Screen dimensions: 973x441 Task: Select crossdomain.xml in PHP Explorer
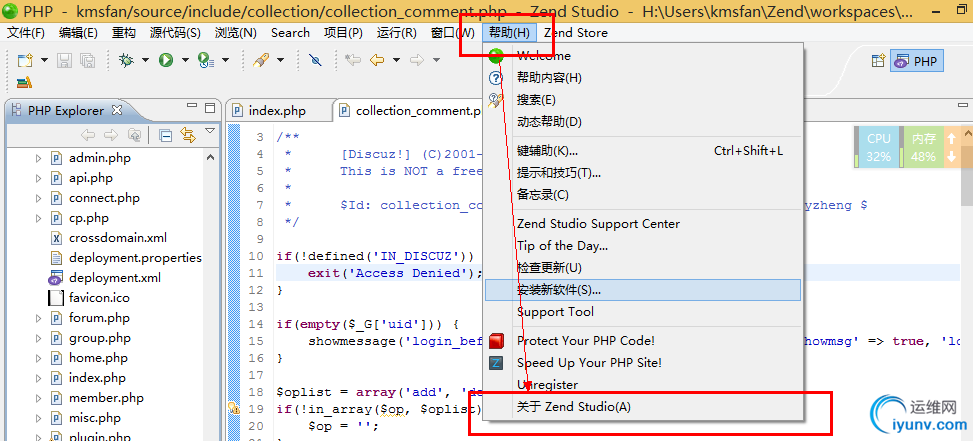click(117, 238)
